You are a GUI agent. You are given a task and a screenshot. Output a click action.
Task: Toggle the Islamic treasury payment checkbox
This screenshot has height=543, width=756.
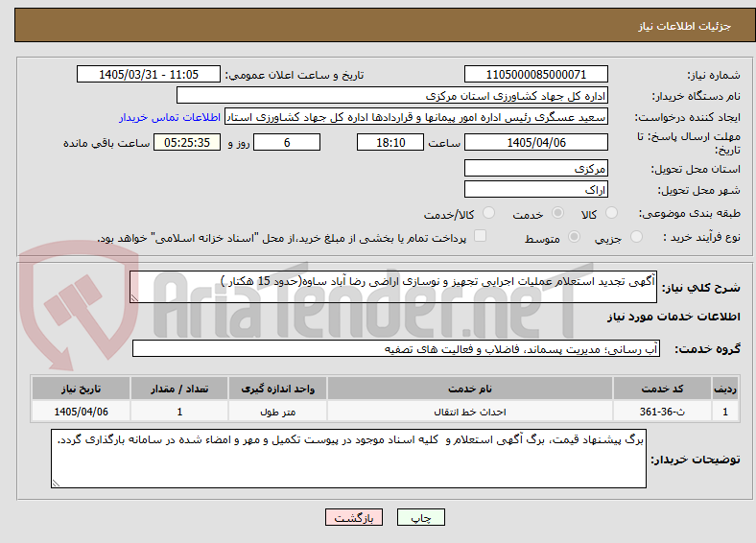coord(481,236)
